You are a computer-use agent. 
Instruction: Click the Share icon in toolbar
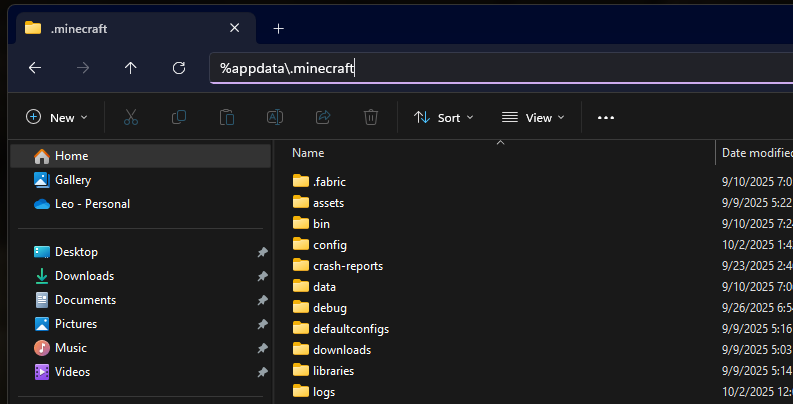[x=323, y=117]
